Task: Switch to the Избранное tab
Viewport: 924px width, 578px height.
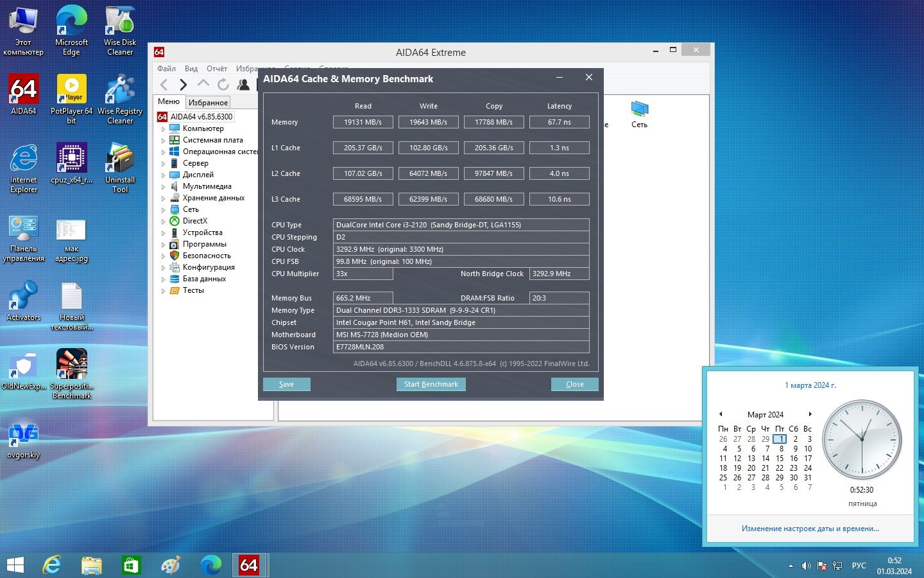Action: [208, 102]
